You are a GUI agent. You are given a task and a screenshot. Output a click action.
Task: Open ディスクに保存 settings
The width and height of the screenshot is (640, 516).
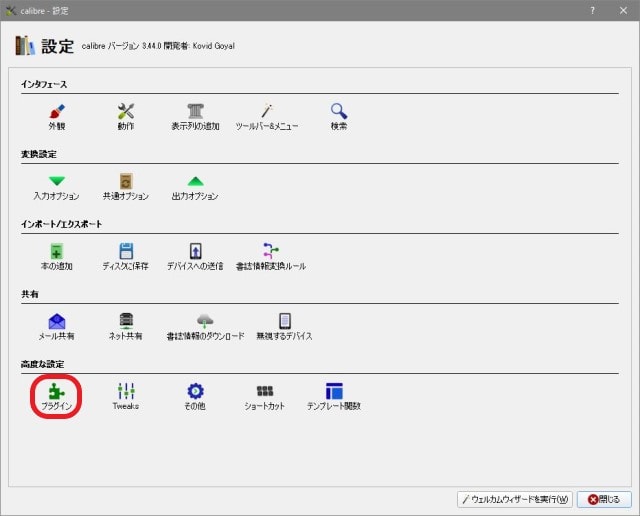126,257
